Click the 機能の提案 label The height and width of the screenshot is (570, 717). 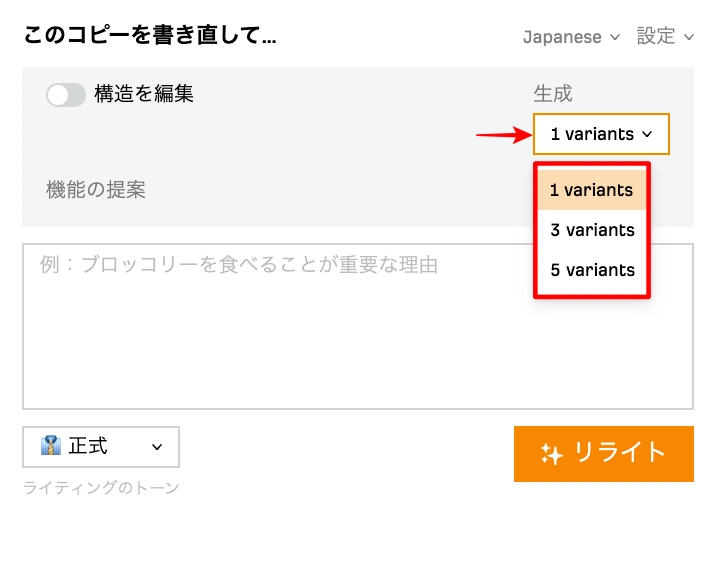(x=96, y=190)
